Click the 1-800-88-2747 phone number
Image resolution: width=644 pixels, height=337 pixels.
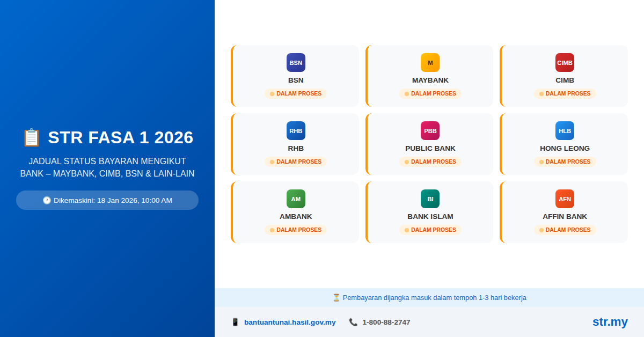point(386,322)
